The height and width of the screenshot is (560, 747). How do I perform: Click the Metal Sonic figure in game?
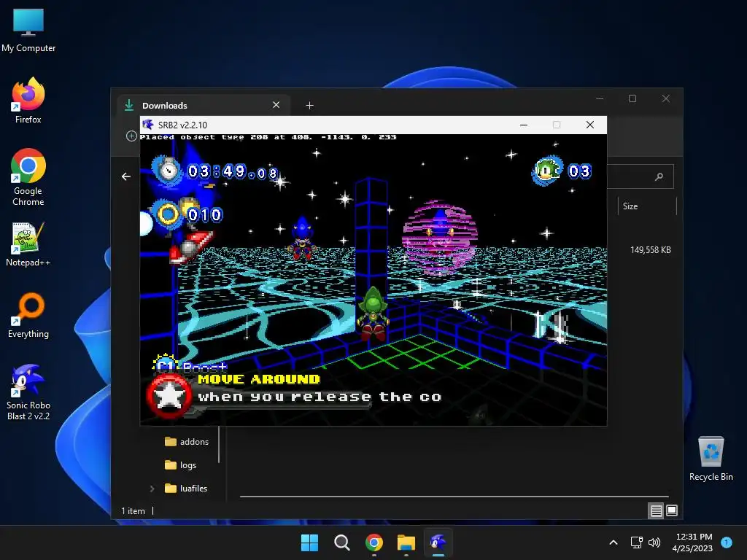pos(302,238)
